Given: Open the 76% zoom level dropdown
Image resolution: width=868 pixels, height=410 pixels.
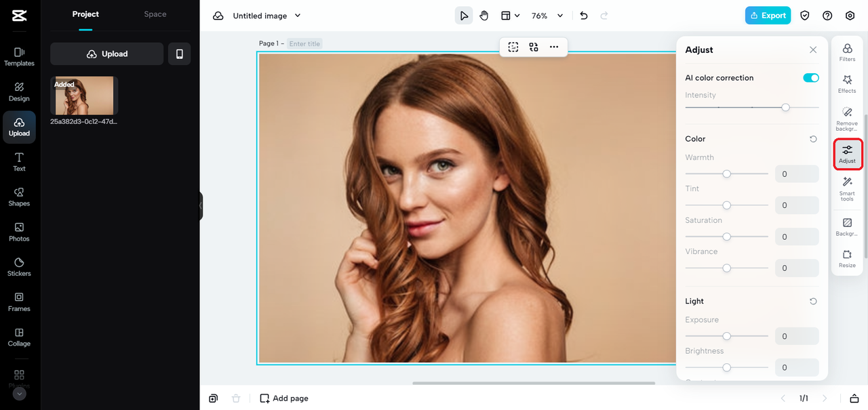Looking at the screenshot, I should [x=547, y=16].
